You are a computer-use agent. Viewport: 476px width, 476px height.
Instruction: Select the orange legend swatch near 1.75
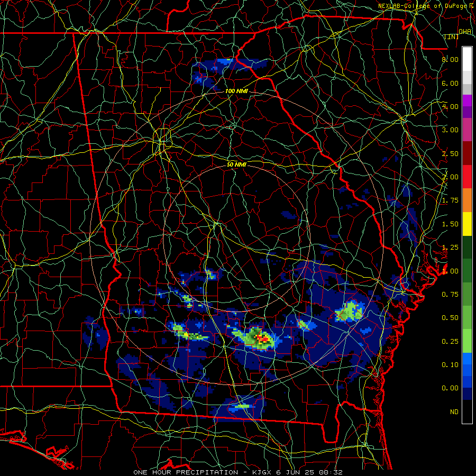point(467,200)
